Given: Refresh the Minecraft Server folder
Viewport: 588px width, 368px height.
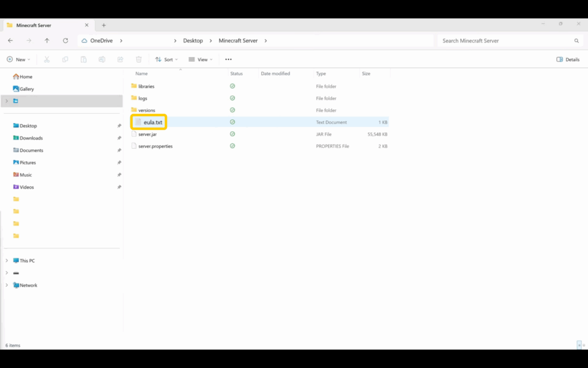Looking at the screenshot, I should [x=65, y=41].
